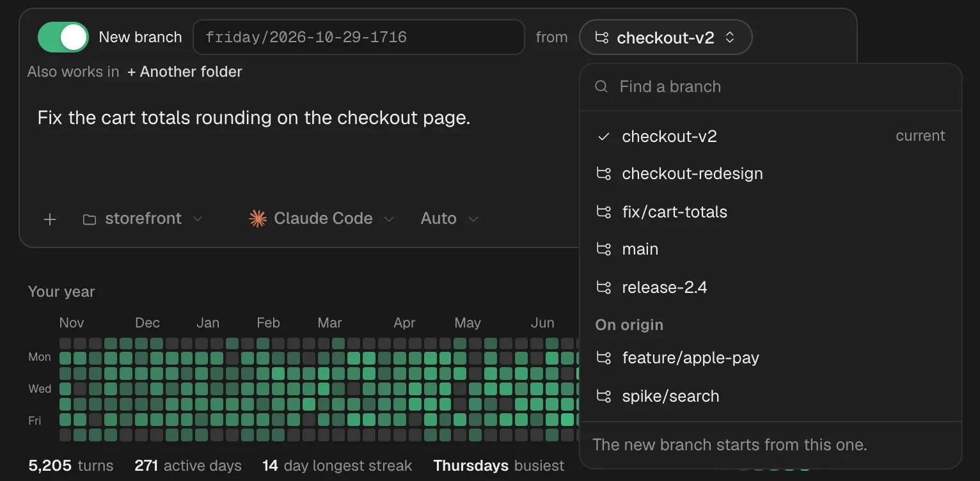The image size is (980, 481).
Task: Click the 'Your year' heading
Action: coord(61,292)
